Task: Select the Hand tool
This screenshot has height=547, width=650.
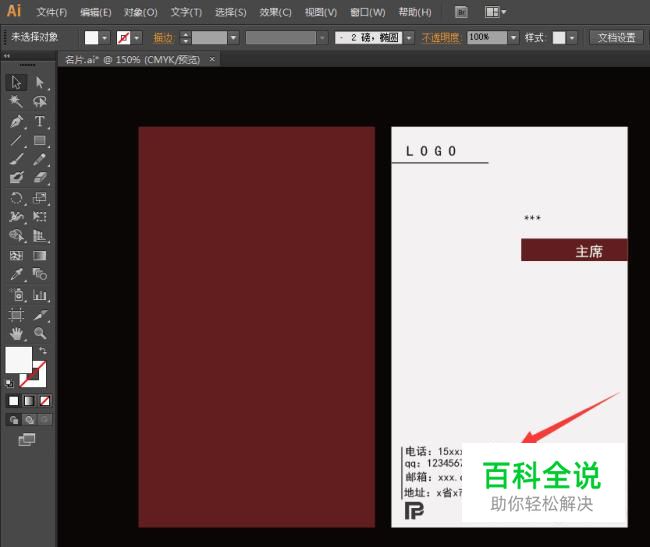Action: tap(16, 332)
